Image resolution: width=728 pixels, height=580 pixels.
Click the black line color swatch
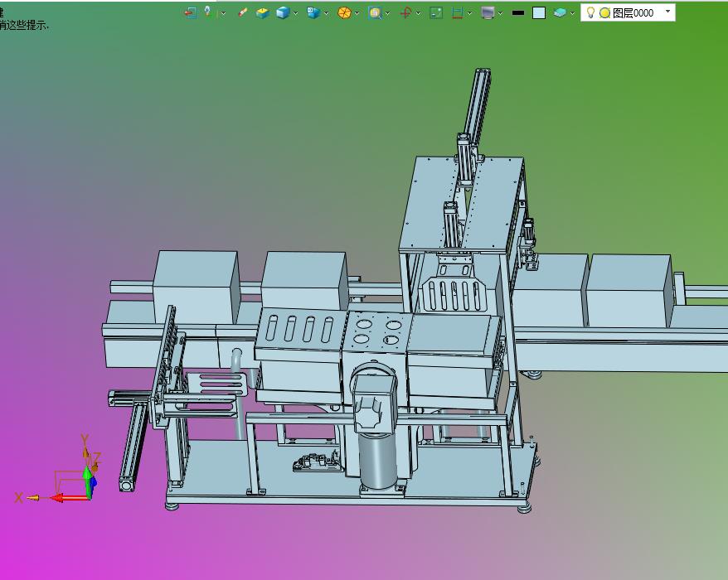point(517,13)
